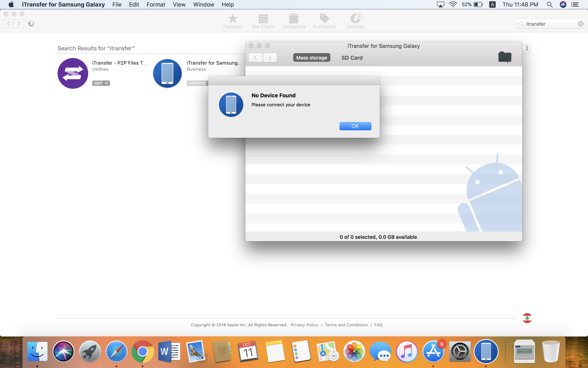Click OK in the No Device Found dialog
This screenshot has height=368, width=588.
[355, 126]
